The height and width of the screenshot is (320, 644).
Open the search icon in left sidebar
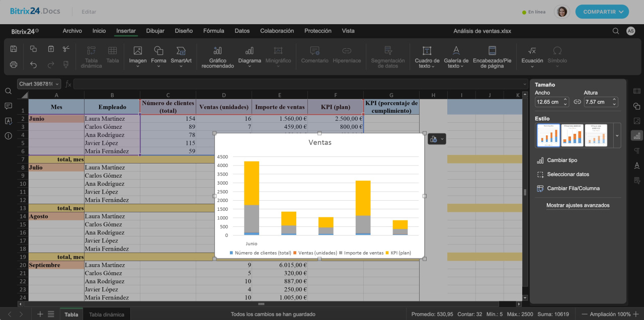pyautogui.click(x=8, y=91)
